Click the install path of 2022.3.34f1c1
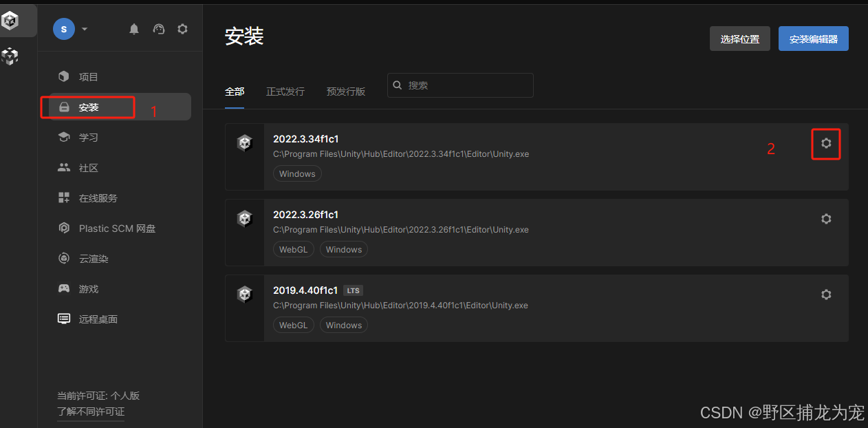This screenshot has width=868, height=428. [x=401, y=154]
